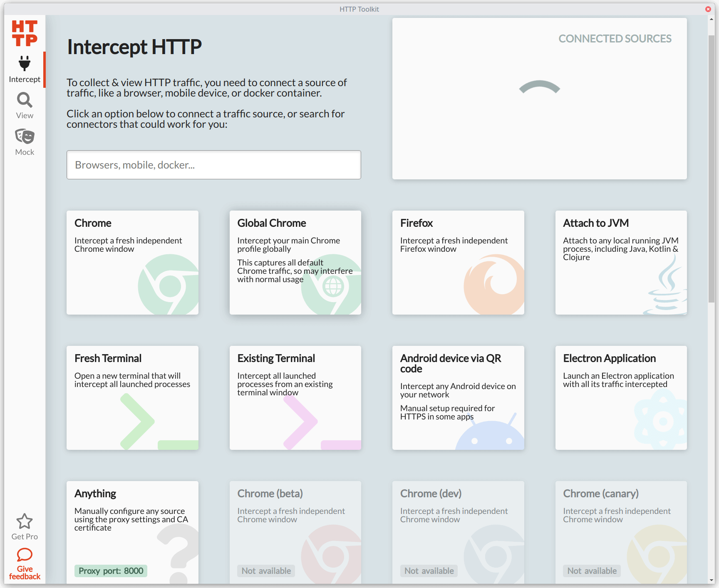Click 'Manual setup required for HTTPS' note
Viewport: 719px width, 588px height.
point(448,412)
